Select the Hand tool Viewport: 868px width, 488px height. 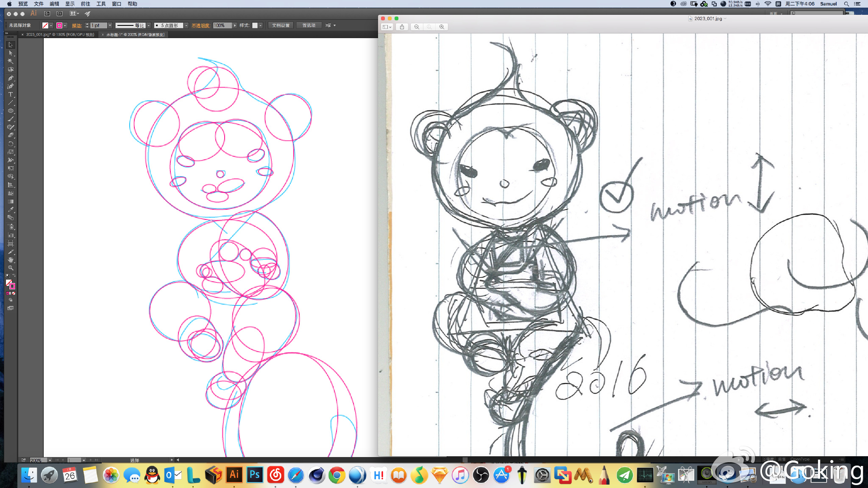(x=11, y=260)
